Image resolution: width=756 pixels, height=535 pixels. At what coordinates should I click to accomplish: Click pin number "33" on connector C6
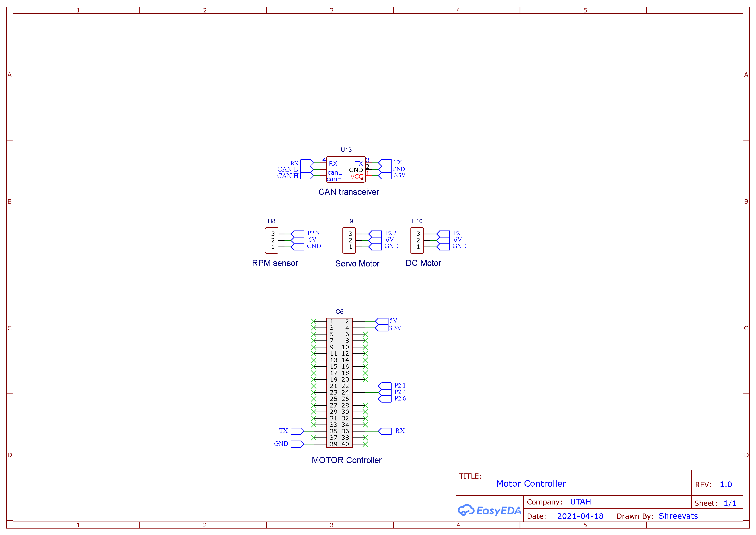click(334, 425)
